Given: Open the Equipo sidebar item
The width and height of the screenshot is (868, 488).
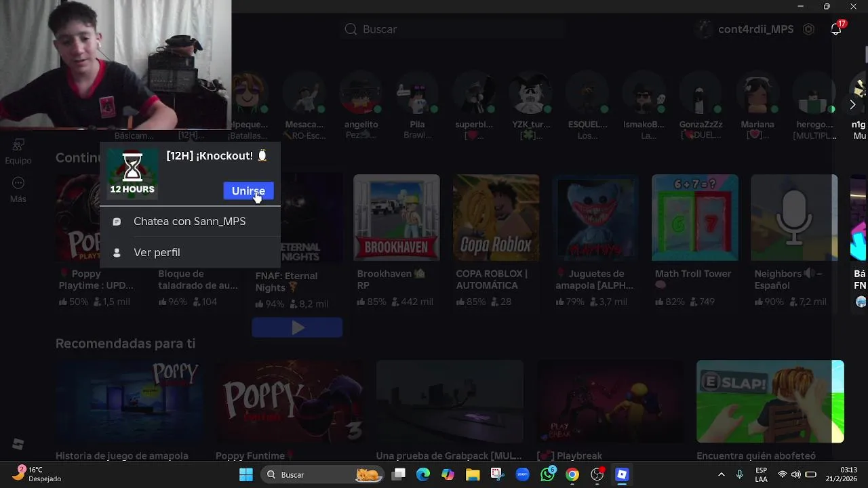Looking at the screenshot, I should pos(18,152).
